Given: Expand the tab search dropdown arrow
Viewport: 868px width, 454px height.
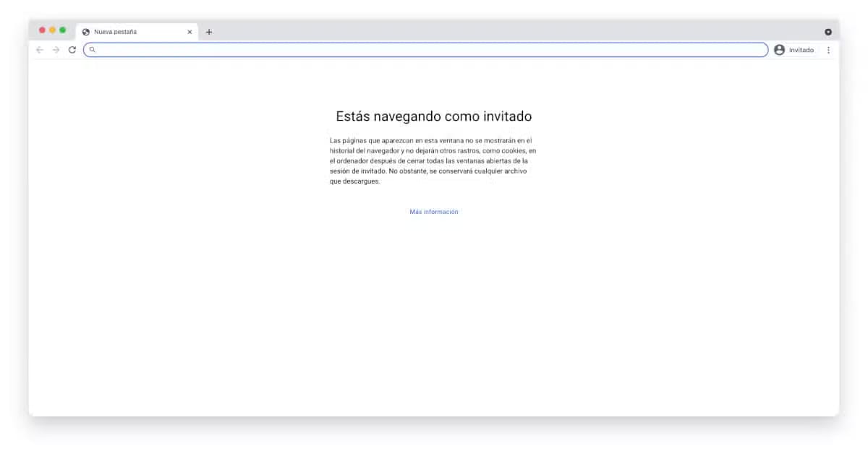Looking at the screenshot, I should point(827,32).
